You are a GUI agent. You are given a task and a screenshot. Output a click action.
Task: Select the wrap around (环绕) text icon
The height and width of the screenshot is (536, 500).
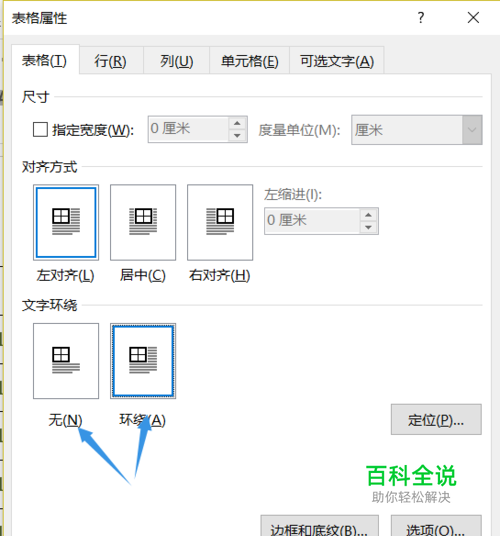pos(143,361)
